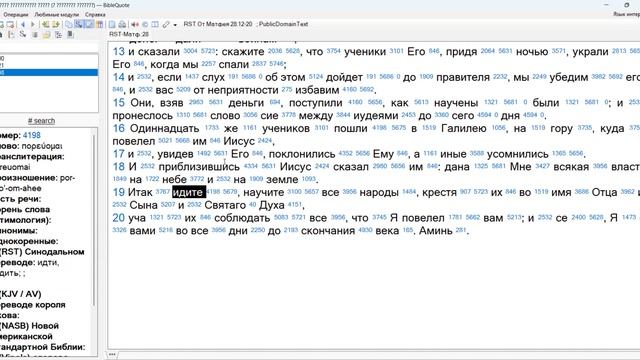Click the blue back navigation arrow
Screen dimensions: 640x360
click(23, 24)
